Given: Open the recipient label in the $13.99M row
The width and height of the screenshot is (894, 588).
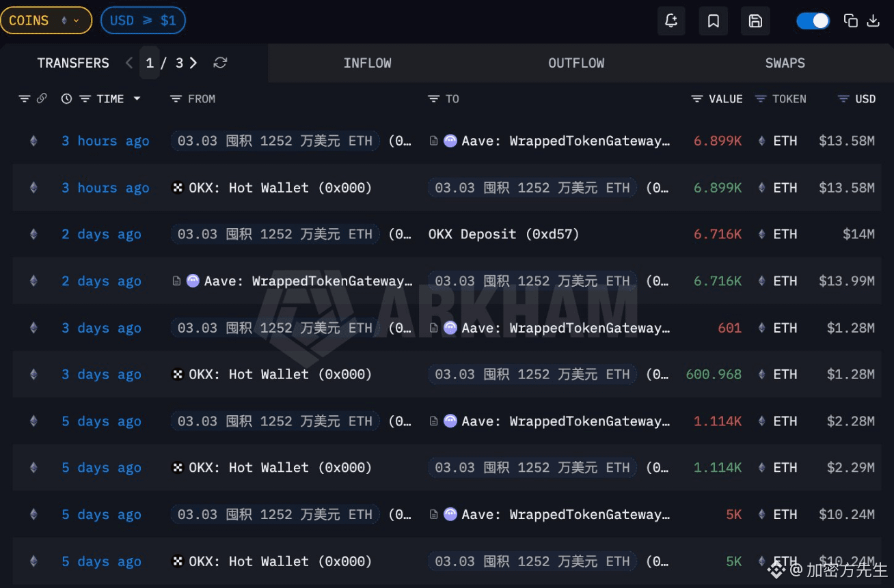Looking at the screenshot, I should click(x=532, y=281).
